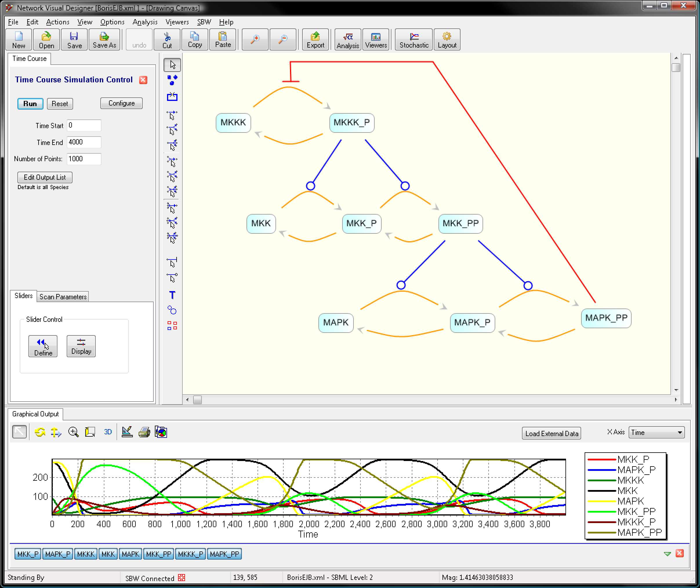The height and width of the screenshot is (588, 700).
Task: Click the Run simulation button
Action: [x=31, y=103]
